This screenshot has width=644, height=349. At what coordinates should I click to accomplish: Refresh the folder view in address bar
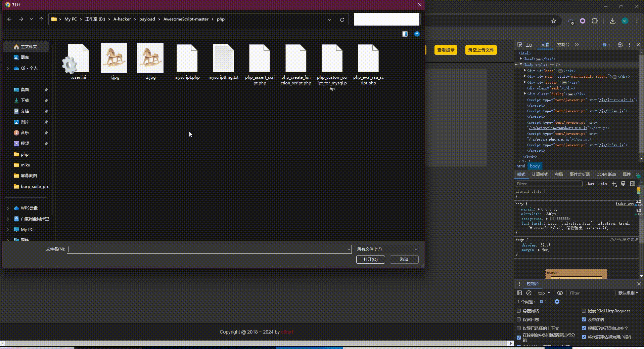point(342,20)
